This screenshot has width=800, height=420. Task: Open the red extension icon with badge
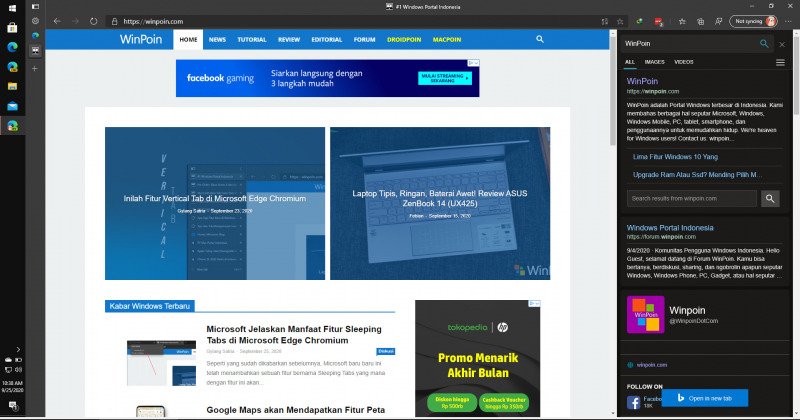pyautogui.click(x=659, y=21)
